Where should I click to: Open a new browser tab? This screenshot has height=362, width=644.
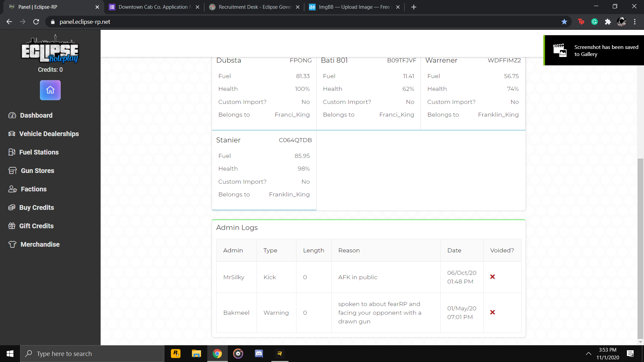(x=414, y=7)
